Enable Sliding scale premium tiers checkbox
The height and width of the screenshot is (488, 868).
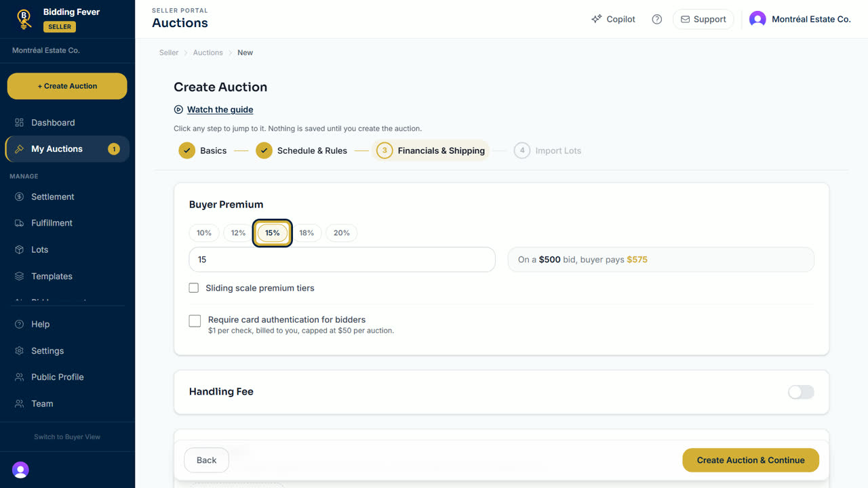(x=194, y=288)
